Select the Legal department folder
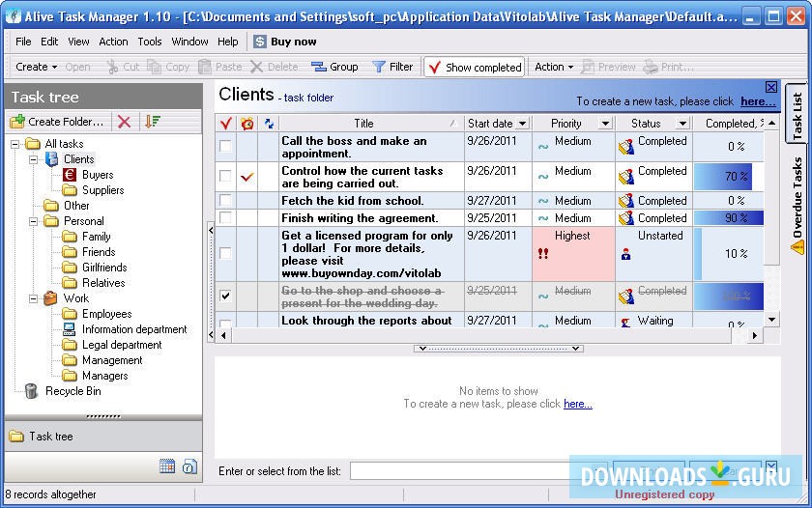This screenshot has width=812, height=508. [x=122, y=345]
